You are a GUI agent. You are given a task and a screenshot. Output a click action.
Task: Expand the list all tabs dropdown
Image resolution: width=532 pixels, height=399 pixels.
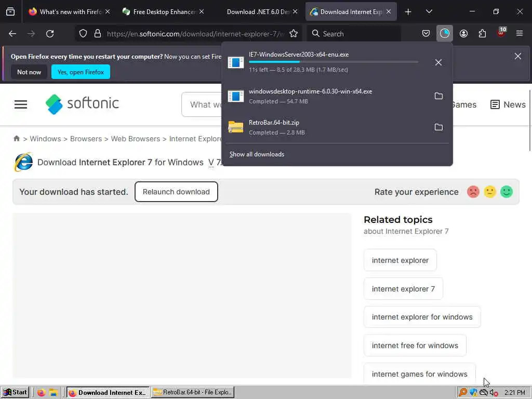point(429,12)
